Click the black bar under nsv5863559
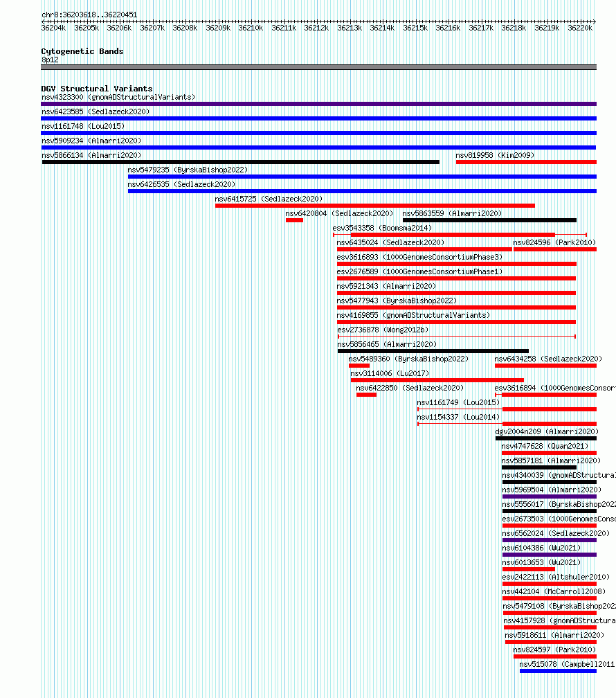Image resolution: width=616 pixels, height=698 pixels. [489, 220]
